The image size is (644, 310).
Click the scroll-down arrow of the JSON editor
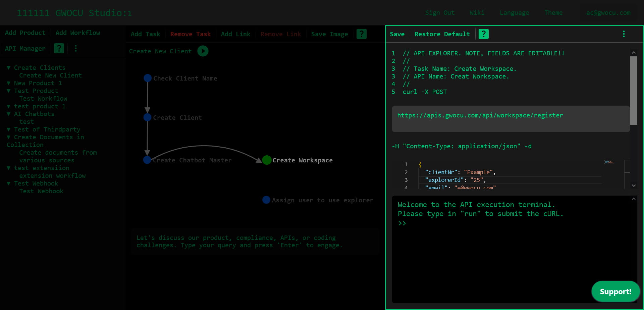(x=634, y=185)
